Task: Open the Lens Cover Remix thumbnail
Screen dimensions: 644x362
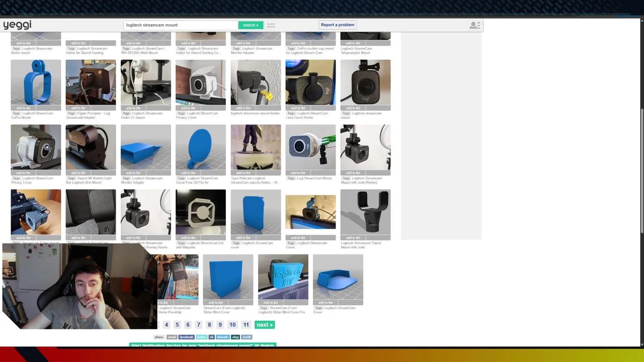Action: [x=310, y=82]
